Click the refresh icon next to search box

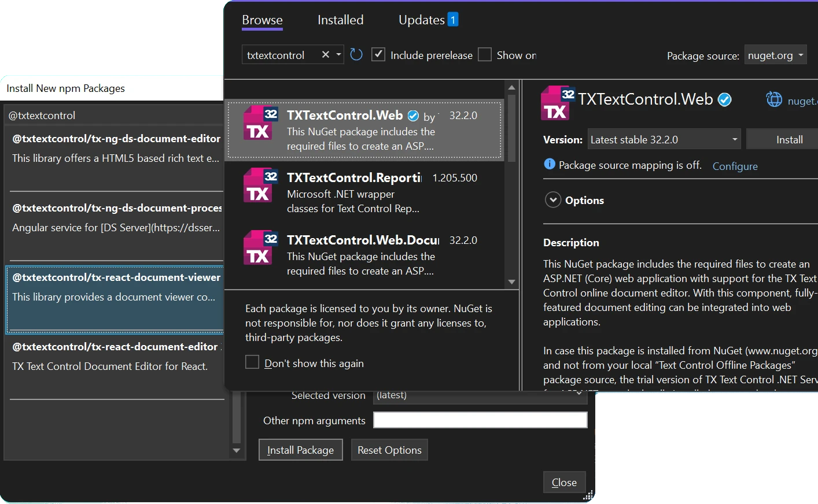click(356, 54)
